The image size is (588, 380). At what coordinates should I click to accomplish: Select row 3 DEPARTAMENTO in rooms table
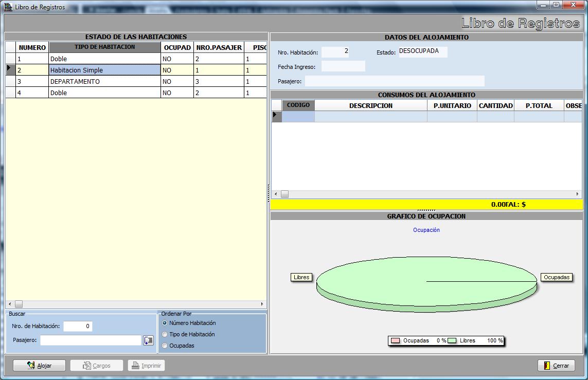point(104,82)
